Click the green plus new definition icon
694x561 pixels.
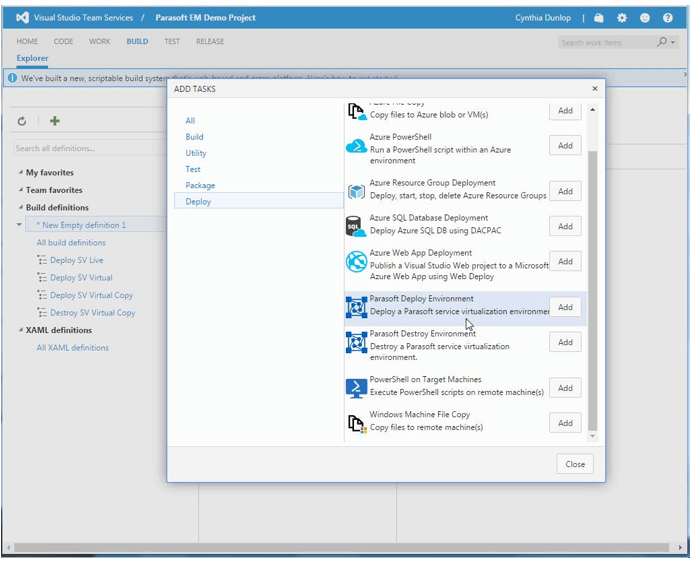coord(55,121)
